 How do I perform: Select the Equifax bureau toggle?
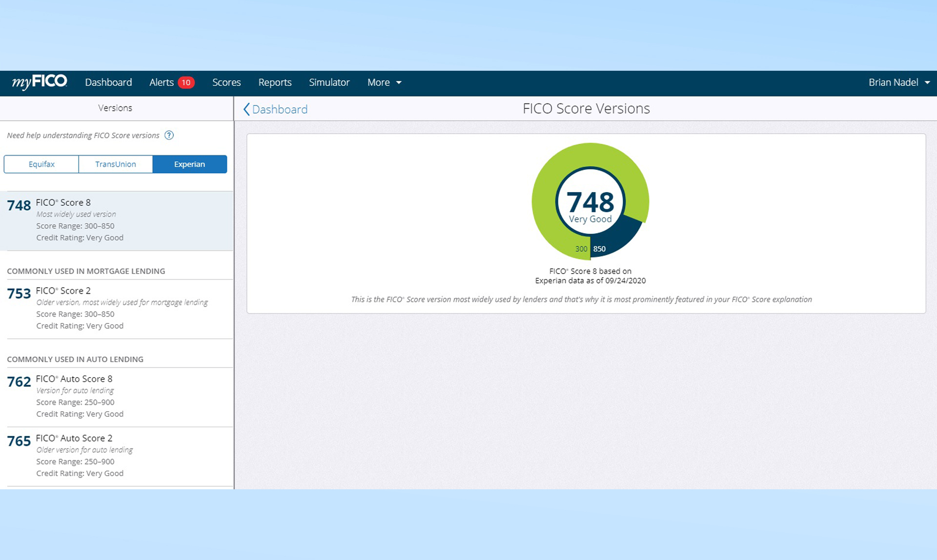pyautogui.click(x=41, y=163)
